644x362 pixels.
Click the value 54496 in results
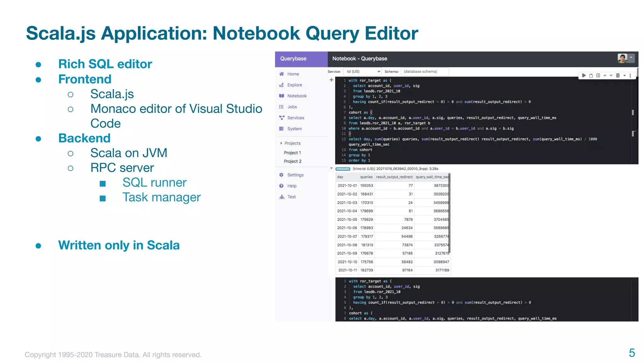coord(407,236)
